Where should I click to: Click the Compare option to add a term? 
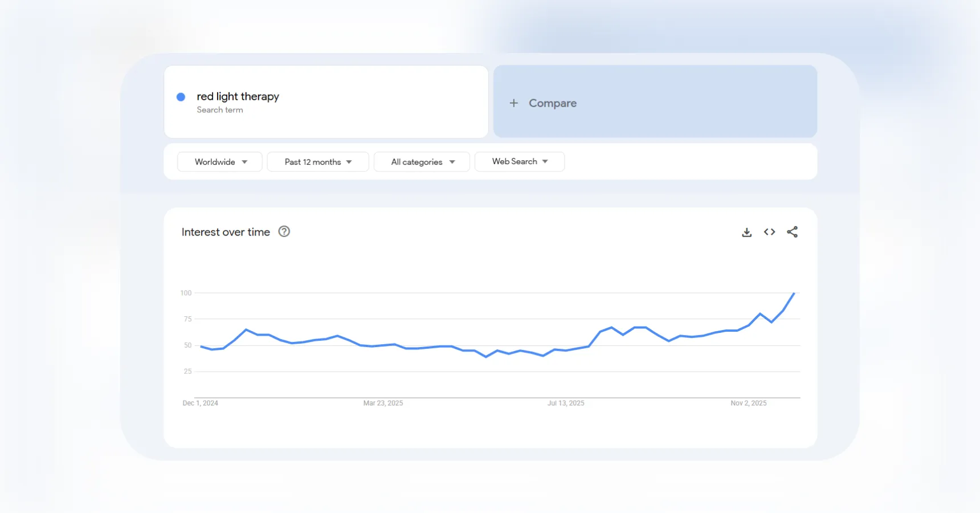(x=552, y=103)
